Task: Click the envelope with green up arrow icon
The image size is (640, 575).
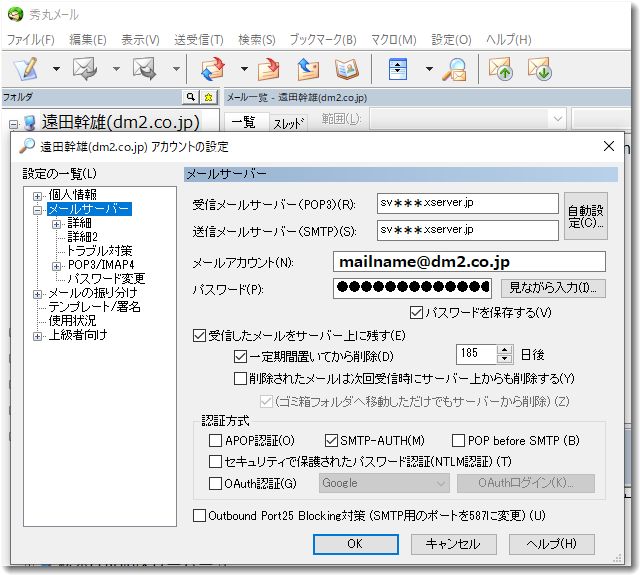Action: point(501,69)
